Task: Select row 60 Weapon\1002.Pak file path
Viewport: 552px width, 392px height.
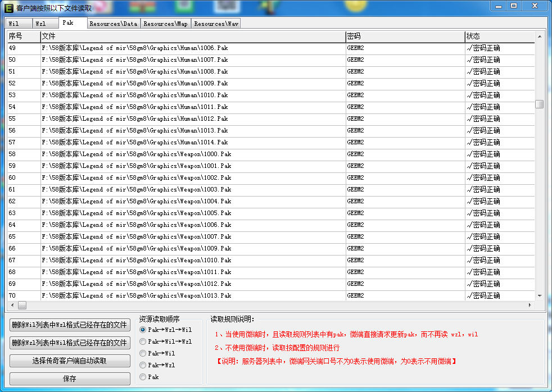Action: [137, 177]
